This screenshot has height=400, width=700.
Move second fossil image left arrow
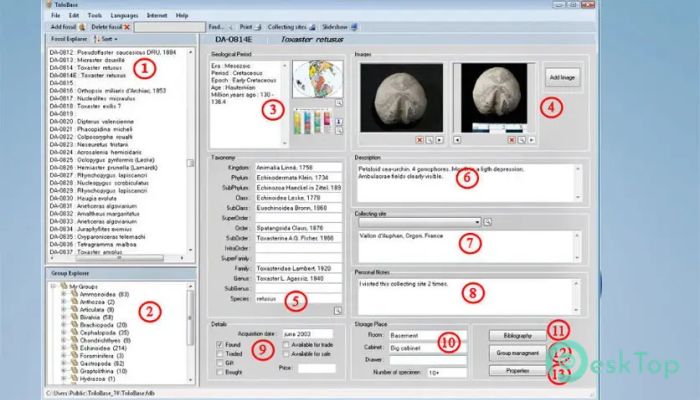(x=457, y=140)
